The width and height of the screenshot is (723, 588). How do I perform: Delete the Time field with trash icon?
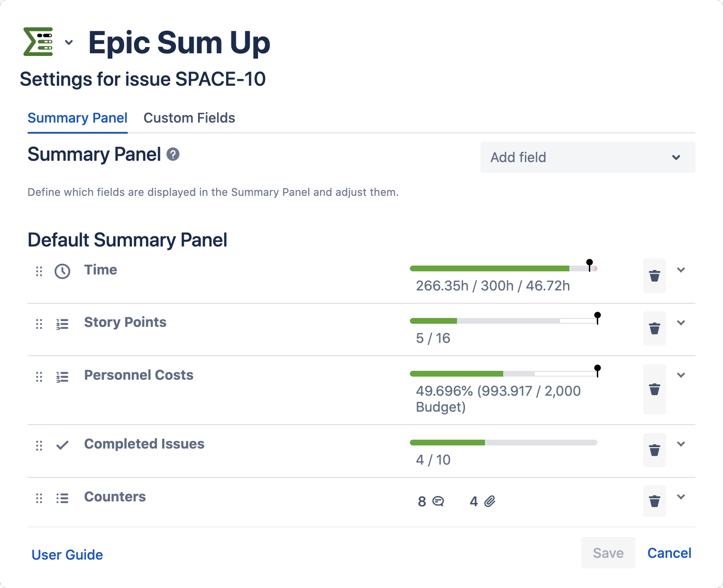click(654, 276)
